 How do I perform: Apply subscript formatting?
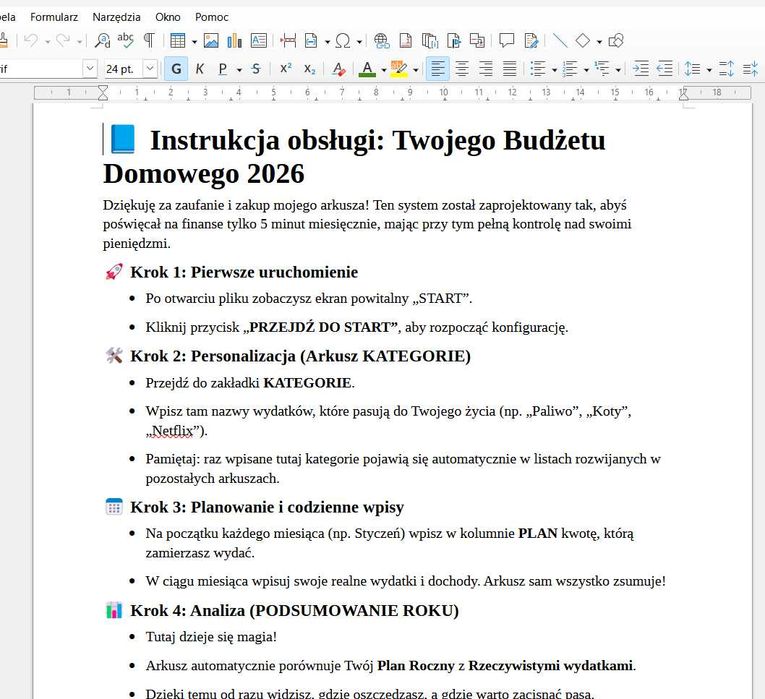point(310,69)
